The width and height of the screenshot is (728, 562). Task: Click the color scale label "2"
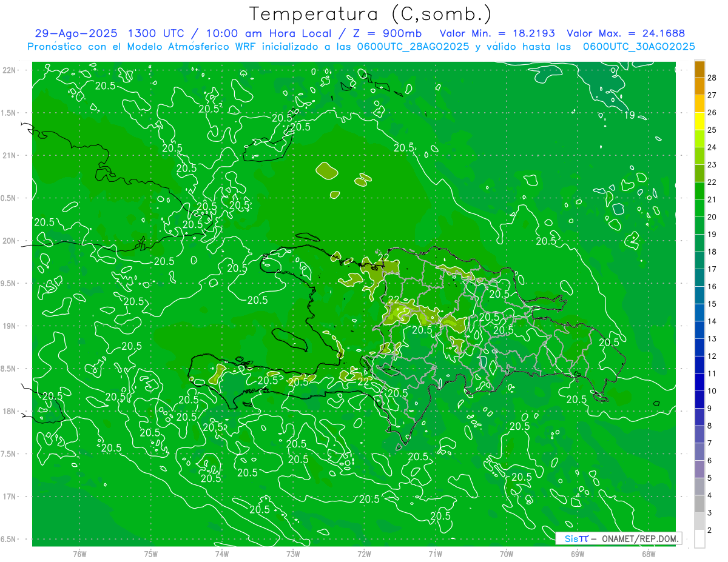point(710,530)
